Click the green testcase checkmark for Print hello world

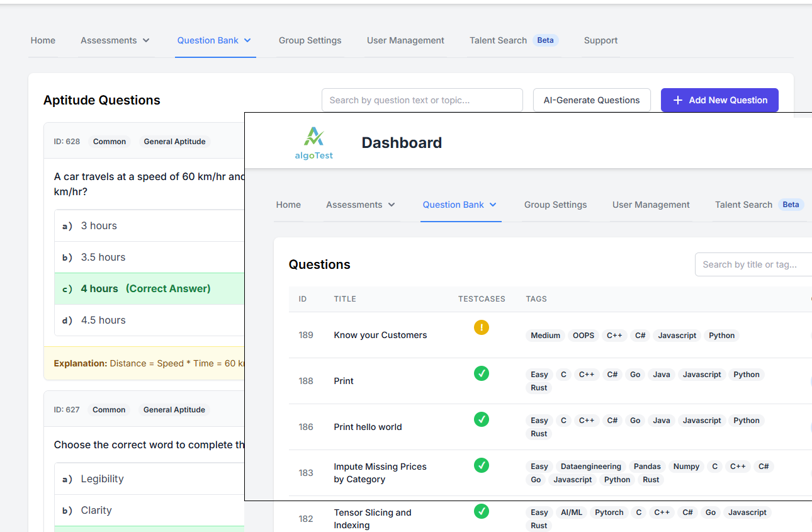click(x=482, y=419)
